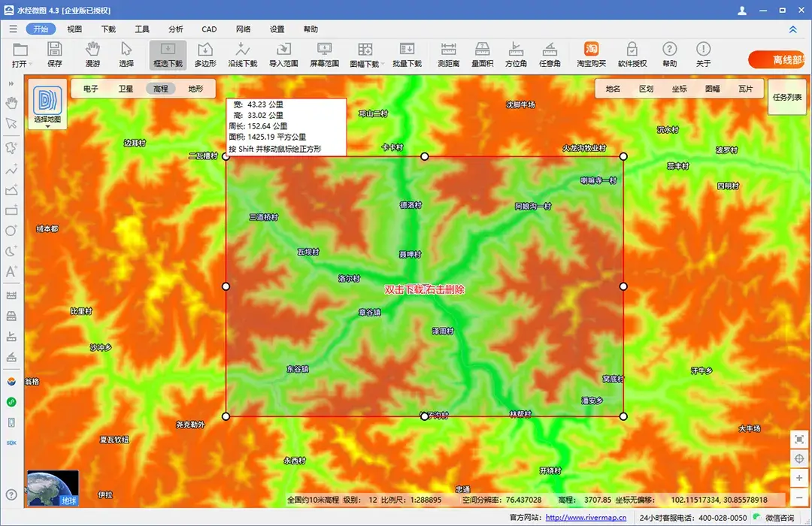Switch map layer to 高程
This screenshot has width=812, height=526.
(161, 89)
